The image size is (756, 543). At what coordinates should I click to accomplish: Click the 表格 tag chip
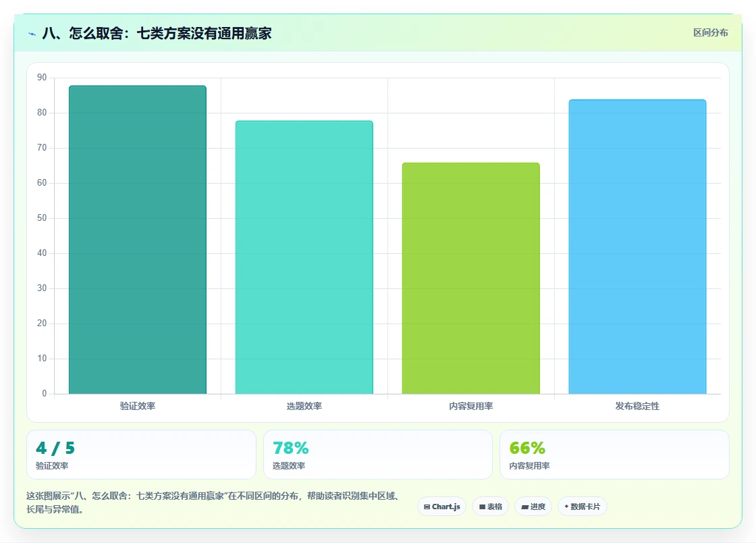[x=490, y=507]
